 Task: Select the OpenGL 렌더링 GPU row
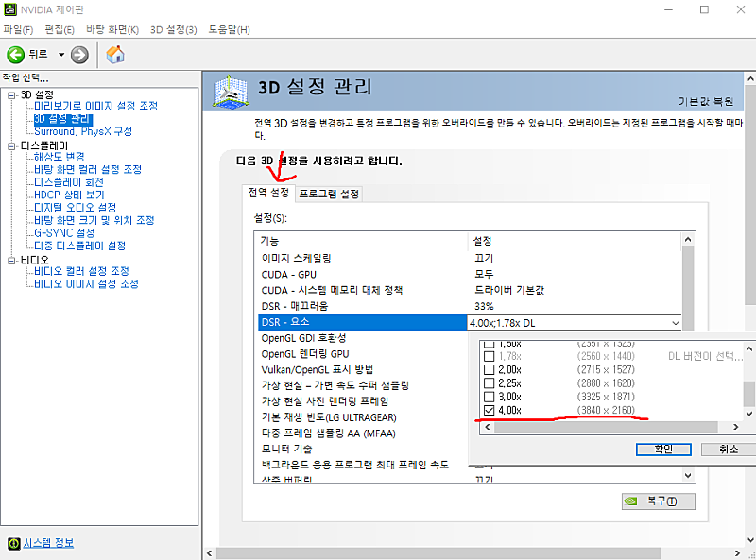pyautogui.click(x=362, y=354)
